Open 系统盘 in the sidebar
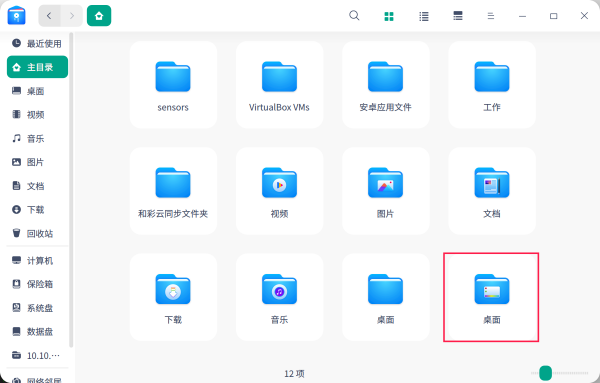The image size is (600, 383). click(37, 308)
